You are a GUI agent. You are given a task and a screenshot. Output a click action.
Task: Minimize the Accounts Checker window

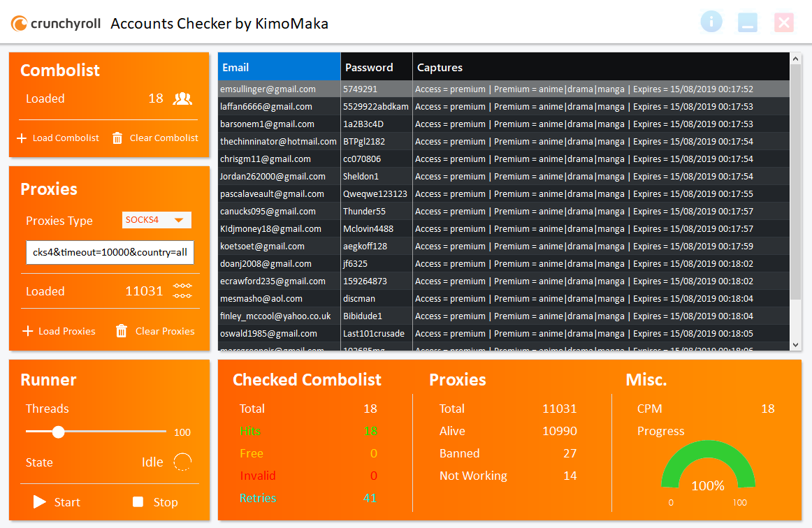pos(748,23)
